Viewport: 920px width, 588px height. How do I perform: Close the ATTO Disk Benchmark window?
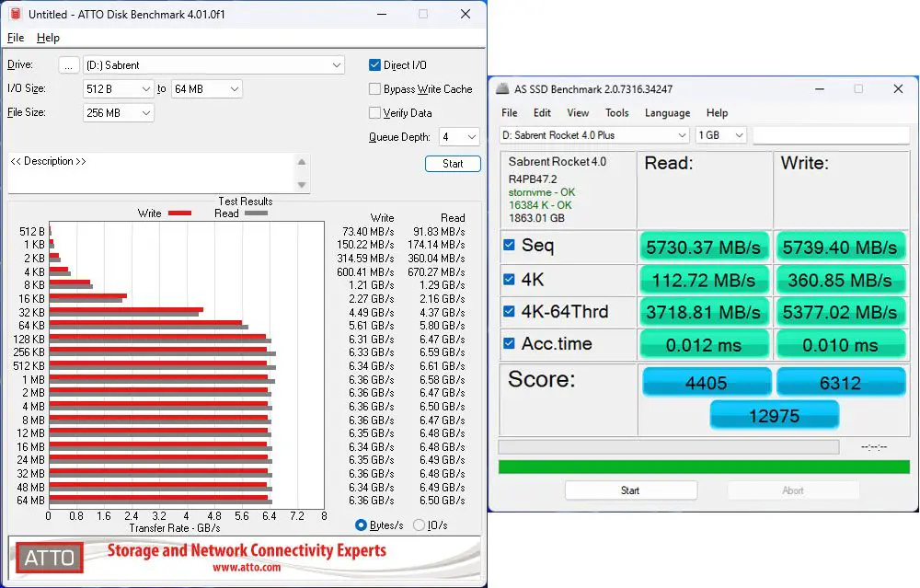click(x=466, y=14)
